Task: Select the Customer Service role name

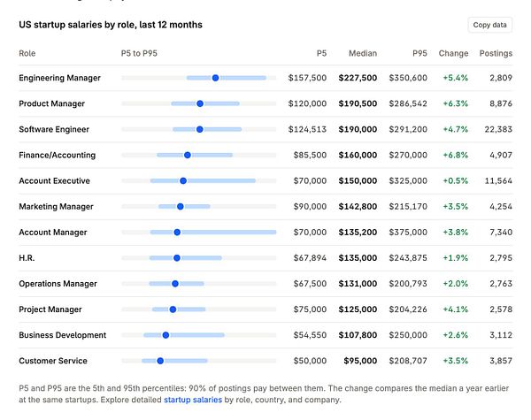Action: click(53, 361)
